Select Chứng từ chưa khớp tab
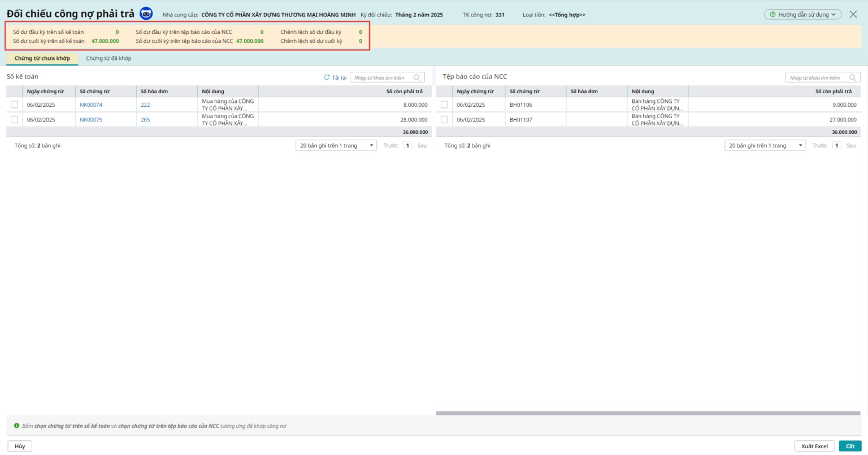This screenshot has width=868, height=455. 42,58
